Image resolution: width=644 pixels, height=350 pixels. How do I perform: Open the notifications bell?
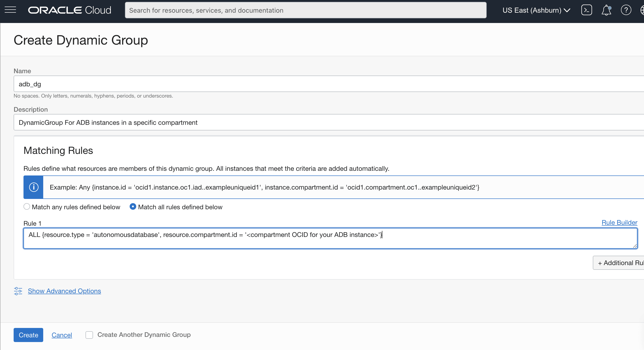(606, 11)
